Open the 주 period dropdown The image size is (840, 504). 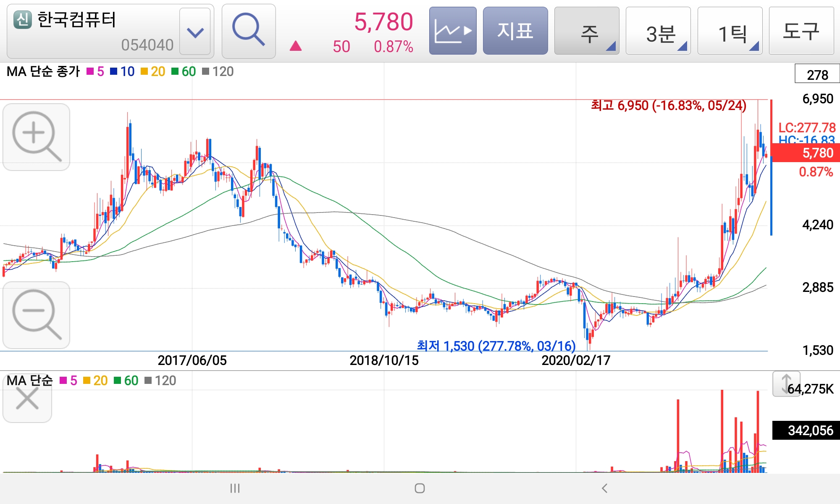[x=587, y=31]
